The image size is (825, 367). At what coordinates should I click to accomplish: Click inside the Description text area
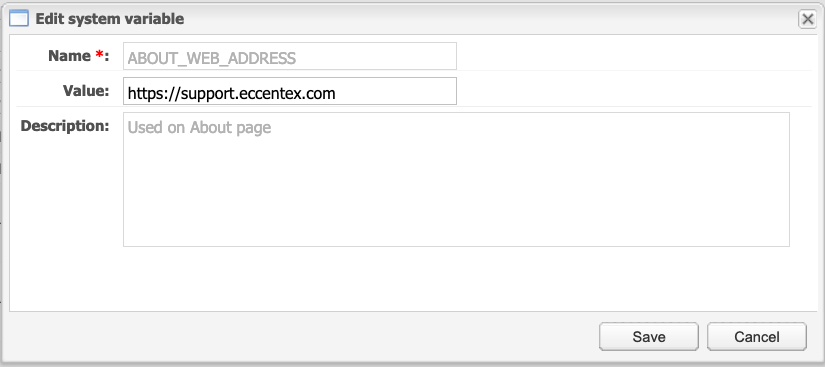[456, 179]
